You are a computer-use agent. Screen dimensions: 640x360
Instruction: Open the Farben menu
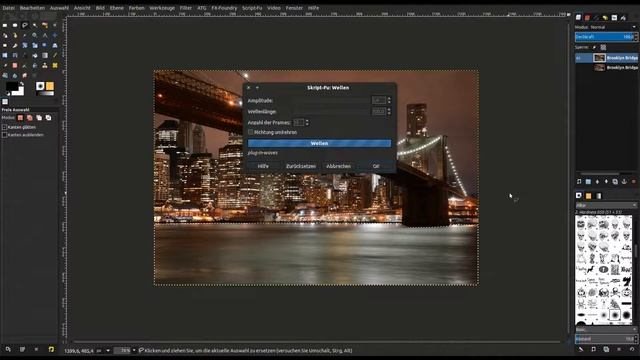136,8
